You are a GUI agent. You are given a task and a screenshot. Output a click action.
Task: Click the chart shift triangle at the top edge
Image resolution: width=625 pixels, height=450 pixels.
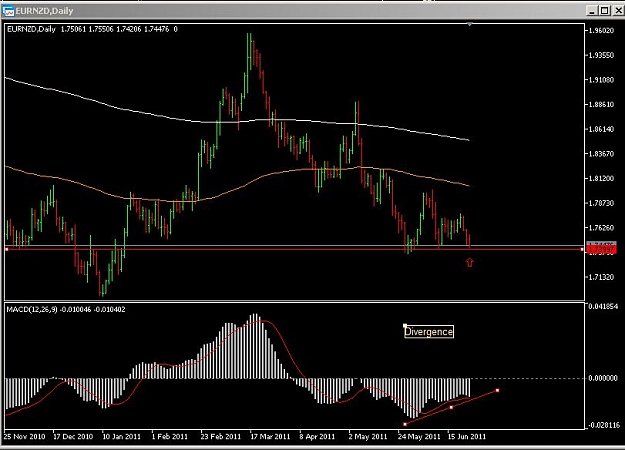(x=470, y=25)
